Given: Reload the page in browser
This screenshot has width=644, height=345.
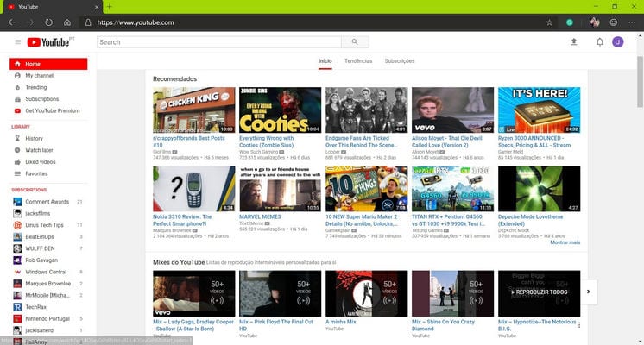Looking at the screenshot, I should tap(47, 22).
